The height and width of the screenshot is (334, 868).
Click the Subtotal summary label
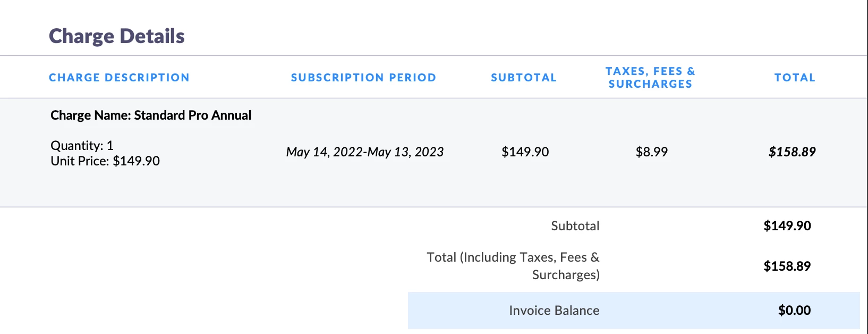click(575, 226)
